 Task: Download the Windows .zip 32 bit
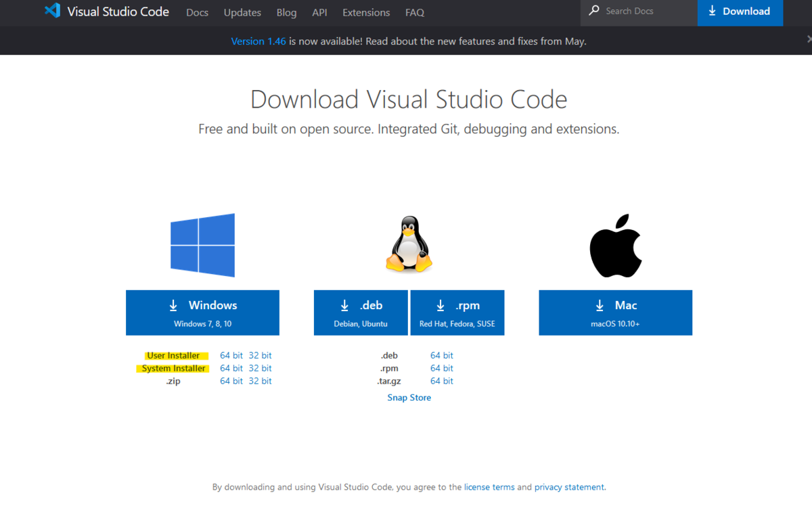(x=260, y=381)
